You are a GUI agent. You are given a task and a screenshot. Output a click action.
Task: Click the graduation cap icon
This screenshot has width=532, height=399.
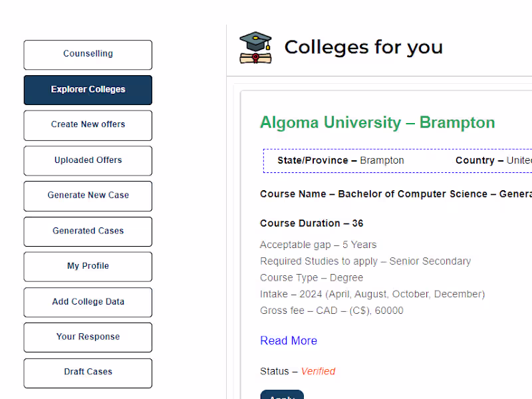tap(255, 48)
